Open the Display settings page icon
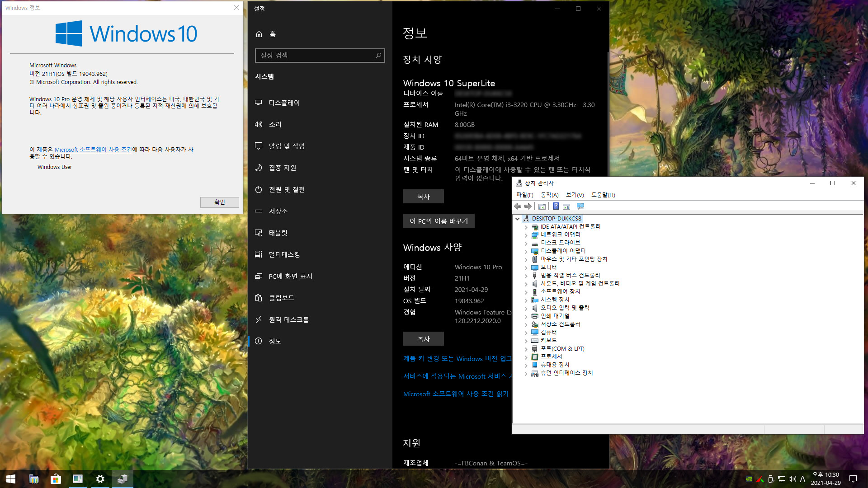 (x=259, y=103)
